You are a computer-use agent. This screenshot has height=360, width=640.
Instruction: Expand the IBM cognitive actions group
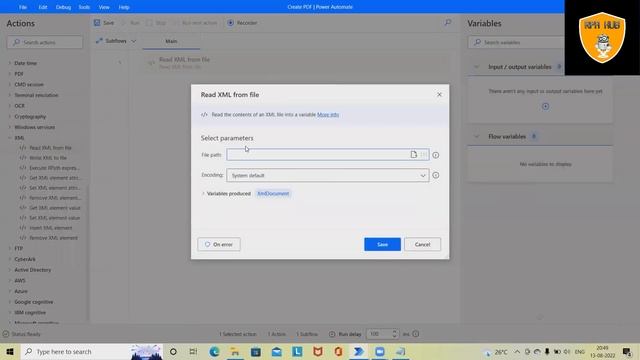pyautogui.click(x=10, y=313)
